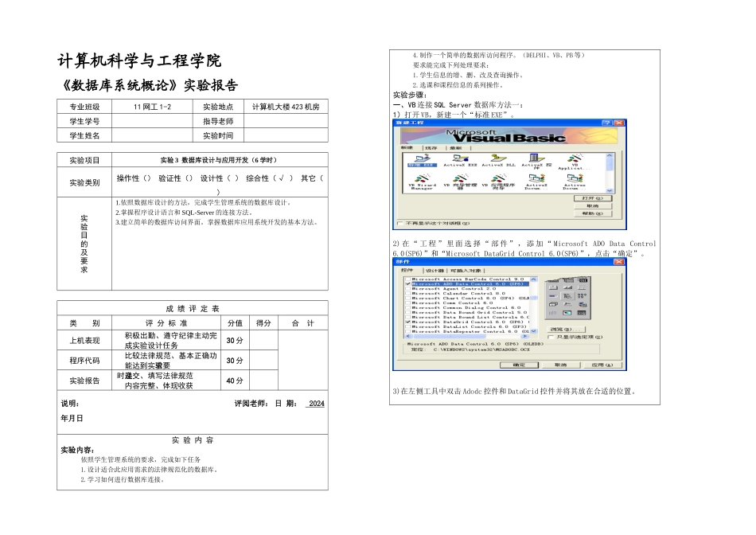Click the cell 11网工1-2
Screen dimensions: 756x535
point(152,107)
